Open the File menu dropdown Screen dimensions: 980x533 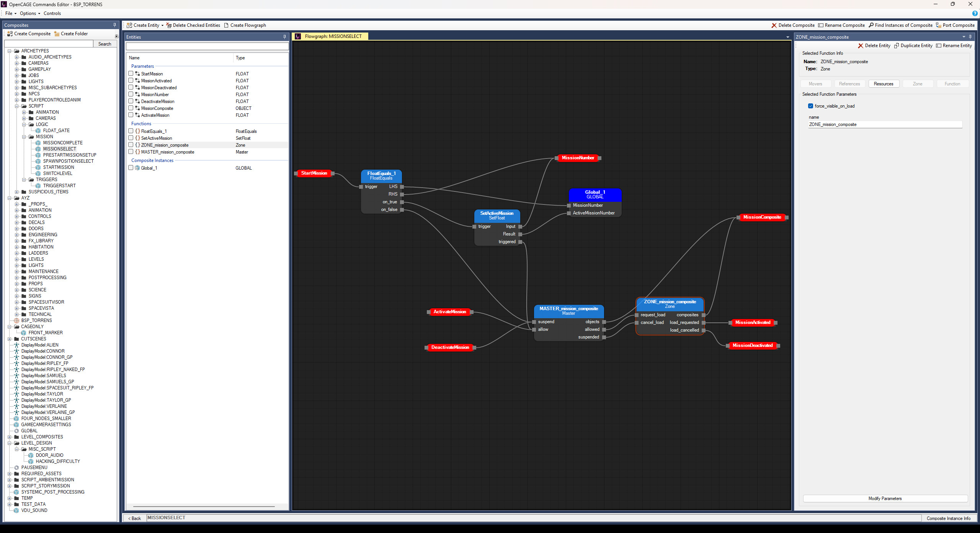point(8,13)
